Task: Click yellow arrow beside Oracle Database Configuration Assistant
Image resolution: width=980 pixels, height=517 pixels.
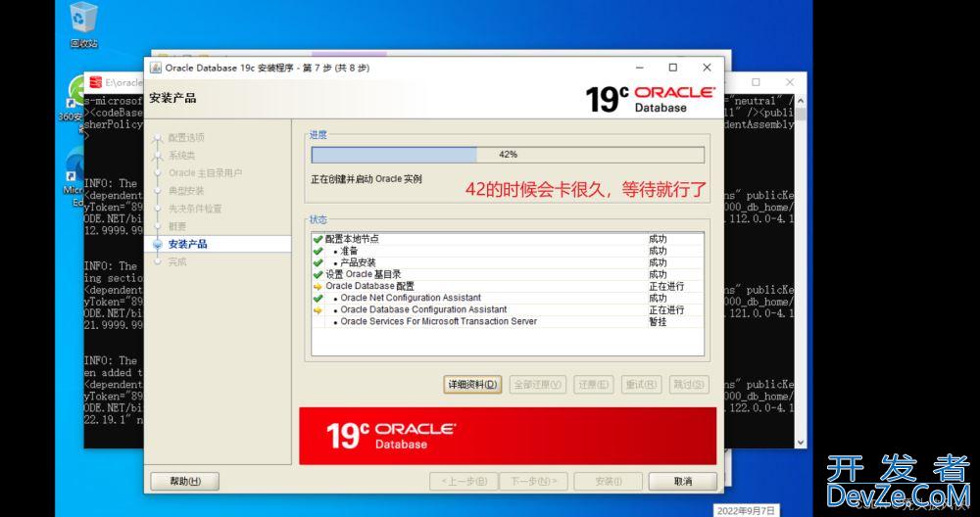Action: point(318,310)
